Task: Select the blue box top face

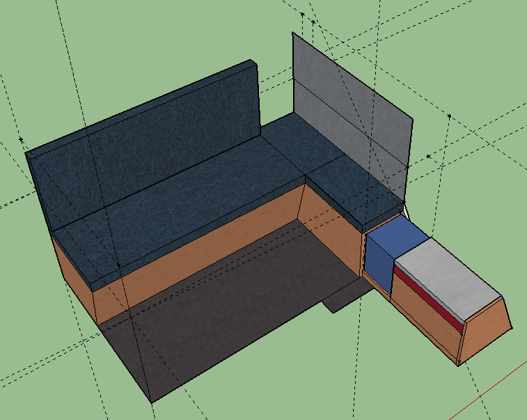Action: pos(397,238)
